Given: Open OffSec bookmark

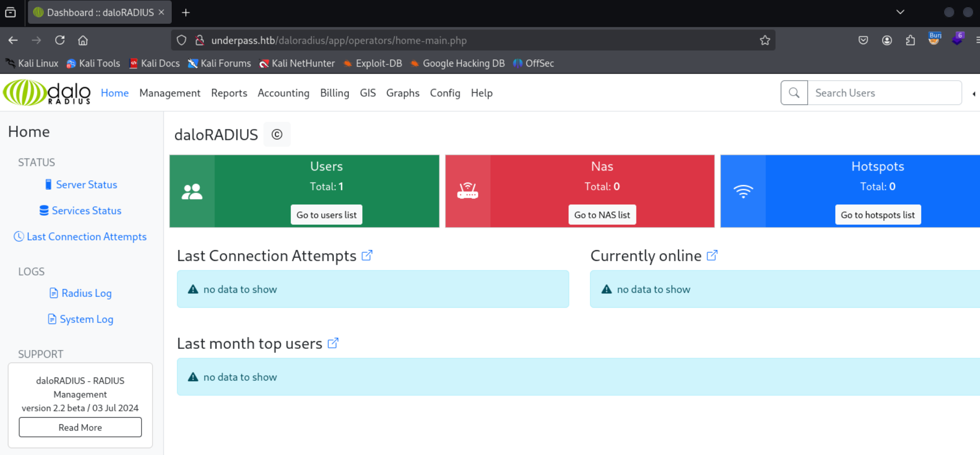Looking at the screenshot, I should (533, 63).
